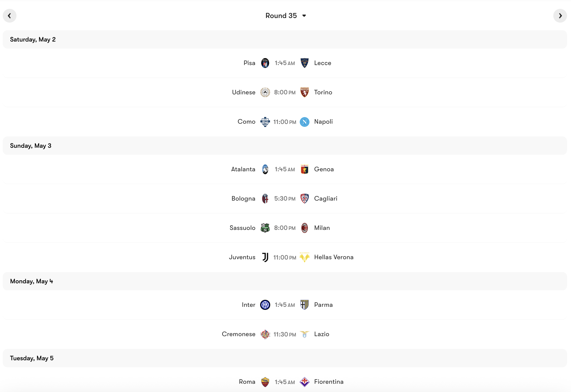Click the Lazio club crest

coord(305,334)
